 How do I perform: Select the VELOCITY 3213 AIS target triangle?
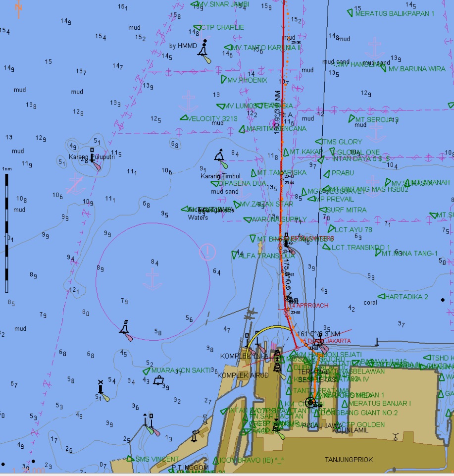click(x=184, y=118)
